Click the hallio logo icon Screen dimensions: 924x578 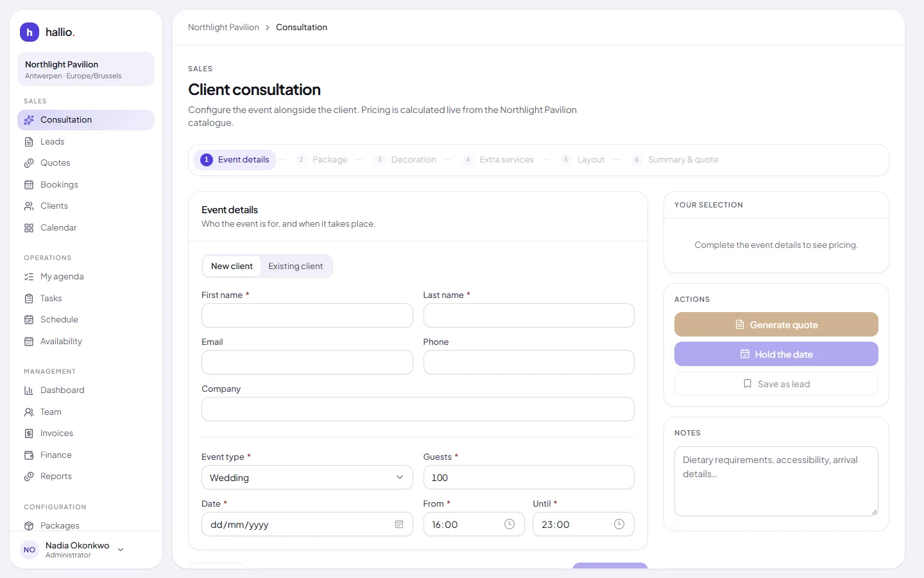coord(30,32)
